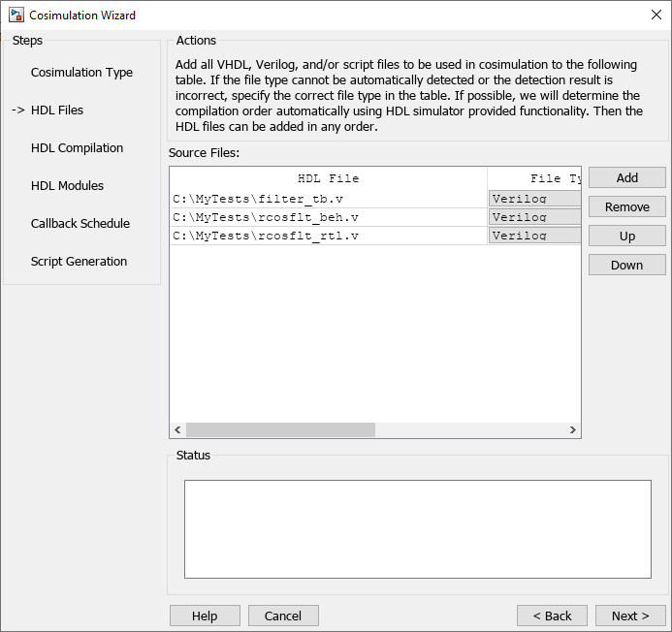Move selected file Down in list
Viewport: 672px width, 632px height.
[x=626, y=265]
